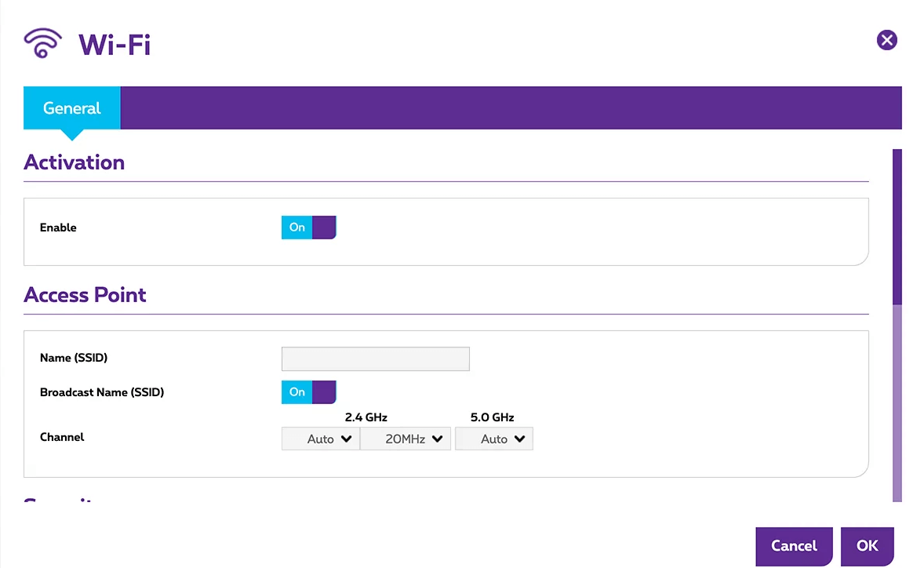Open the 5.0 GHz channel dropdown
The width and height of the screenshot is (924, 568).
tap(493, 439)
